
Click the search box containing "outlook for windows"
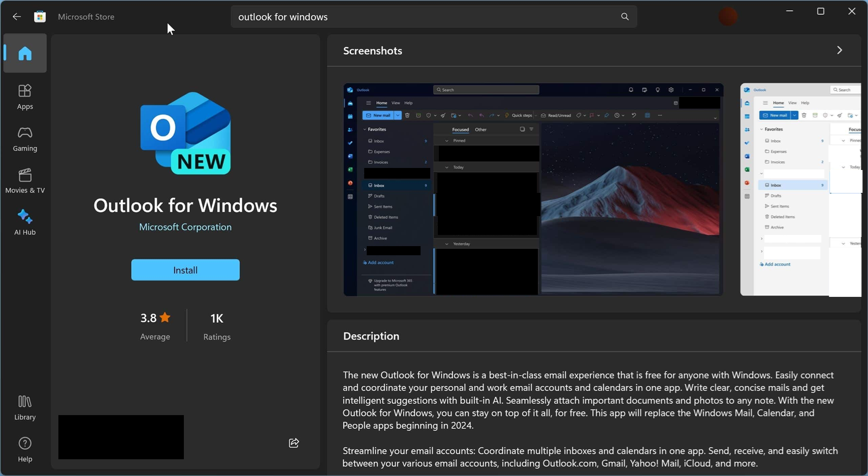click(434, 17)
